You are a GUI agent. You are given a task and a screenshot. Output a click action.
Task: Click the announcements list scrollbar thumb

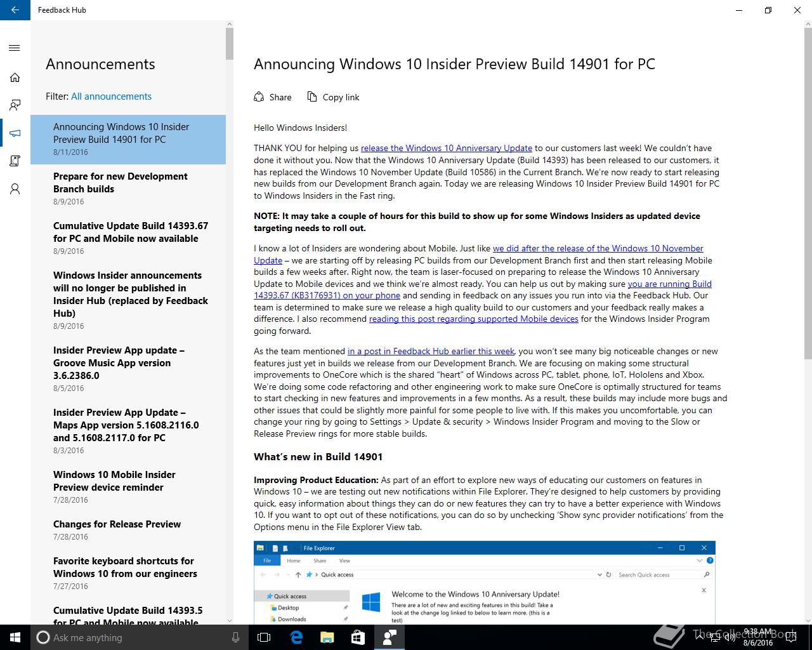click(x=230, y=44)
